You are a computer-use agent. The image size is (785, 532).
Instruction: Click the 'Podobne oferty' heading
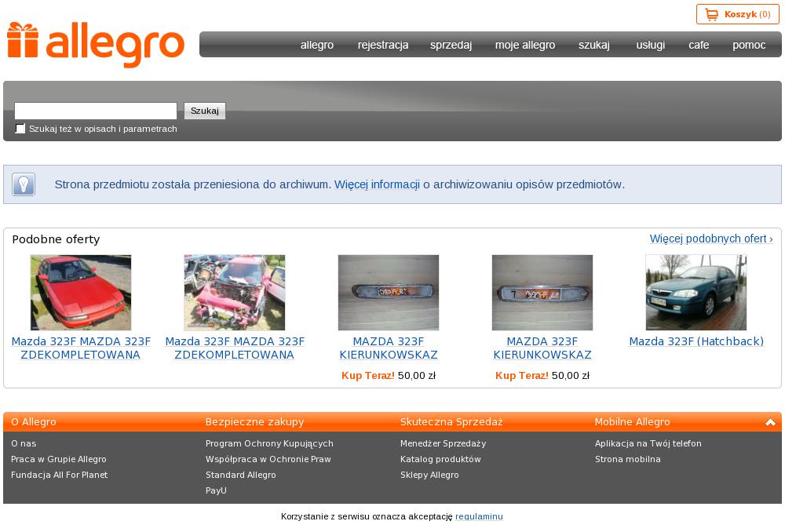(x=56, y=239)
